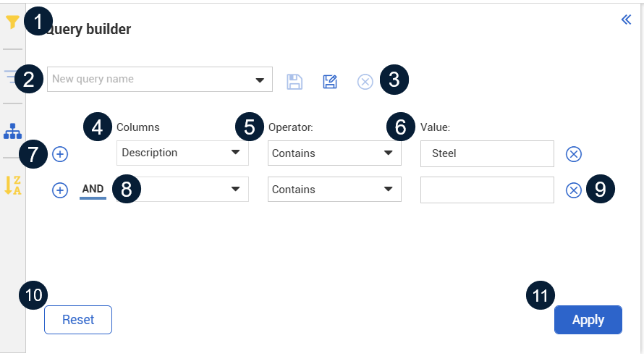Expand the New query name dropdown
This screenshot has height=356, width=644.
coord(260,80)
